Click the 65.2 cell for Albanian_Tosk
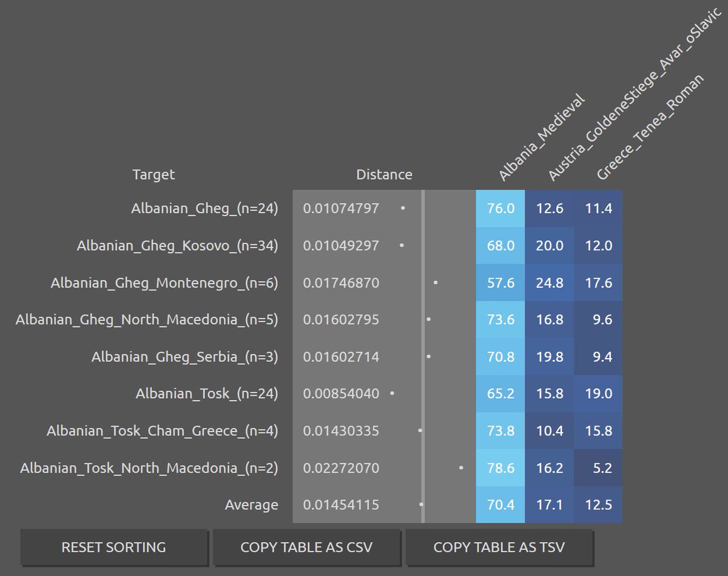Image resolution: width=728 pixels, height=576 pixels. [500, 394]
